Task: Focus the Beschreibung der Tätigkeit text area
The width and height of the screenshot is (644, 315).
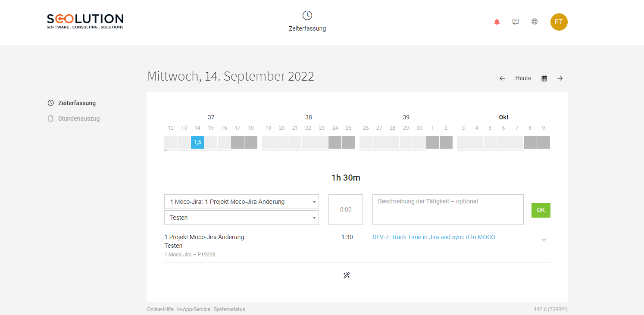Action: (x=448, y=209)
